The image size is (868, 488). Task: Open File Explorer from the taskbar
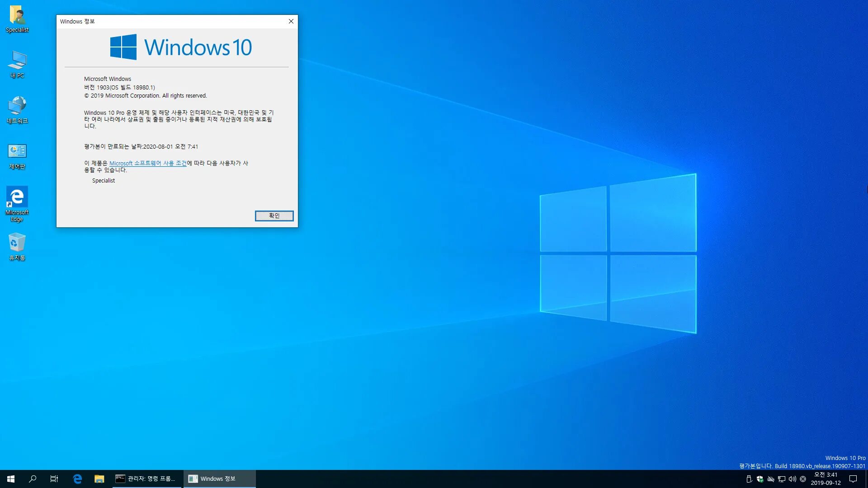tap(99, 479)
